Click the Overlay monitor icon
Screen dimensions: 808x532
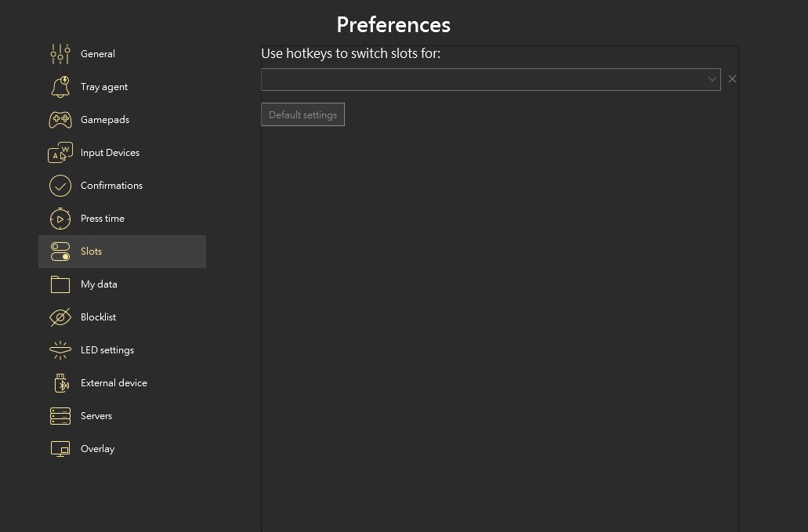pyautogui.click(x=60, y=449)
